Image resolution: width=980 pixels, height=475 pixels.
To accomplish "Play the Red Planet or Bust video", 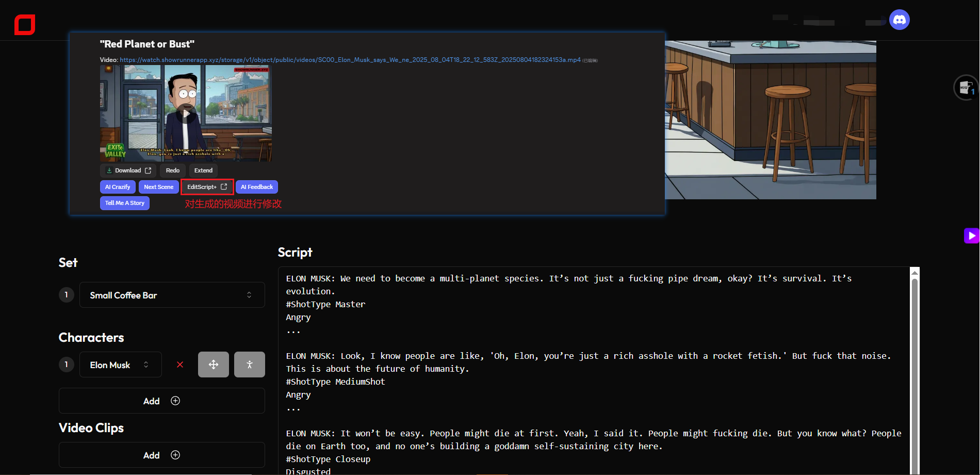I will click(186, 113).
